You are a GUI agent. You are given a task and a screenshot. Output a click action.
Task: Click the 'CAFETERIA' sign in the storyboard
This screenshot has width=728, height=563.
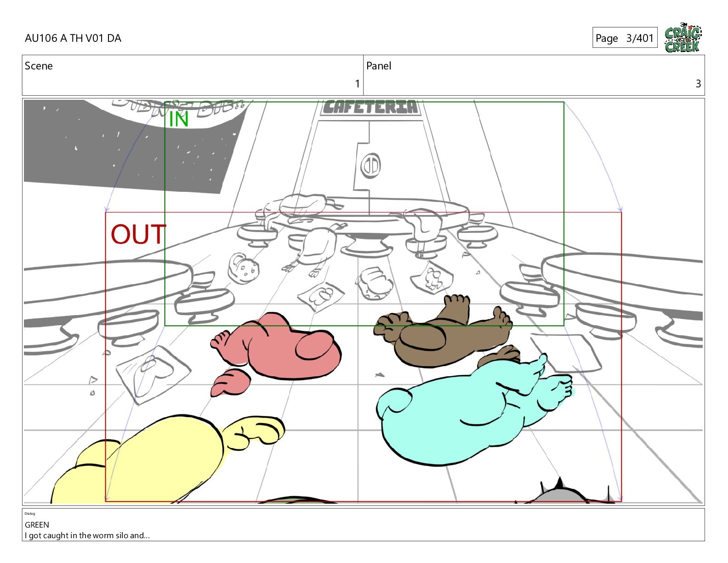(x=370, y=107)
